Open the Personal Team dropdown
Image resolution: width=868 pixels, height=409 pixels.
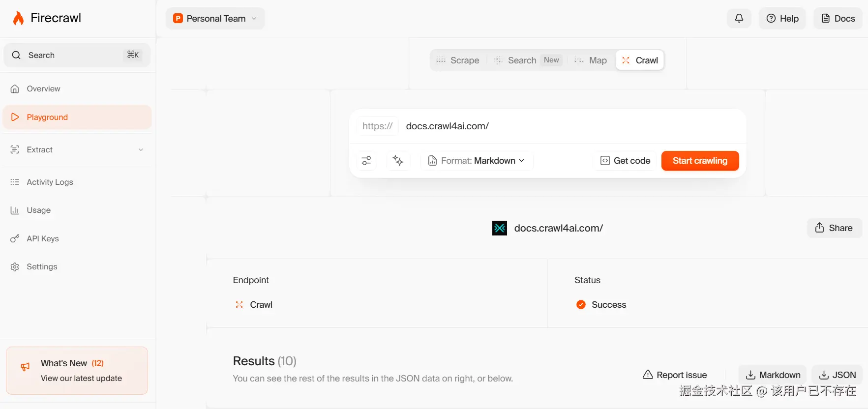click(x=215, y=19)
